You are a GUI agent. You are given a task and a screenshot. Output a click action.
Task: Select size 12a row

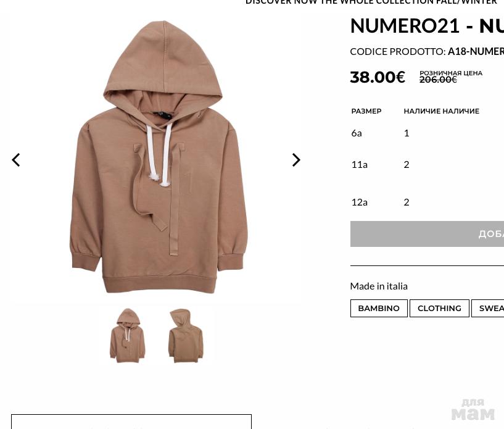tap(427, 202)
